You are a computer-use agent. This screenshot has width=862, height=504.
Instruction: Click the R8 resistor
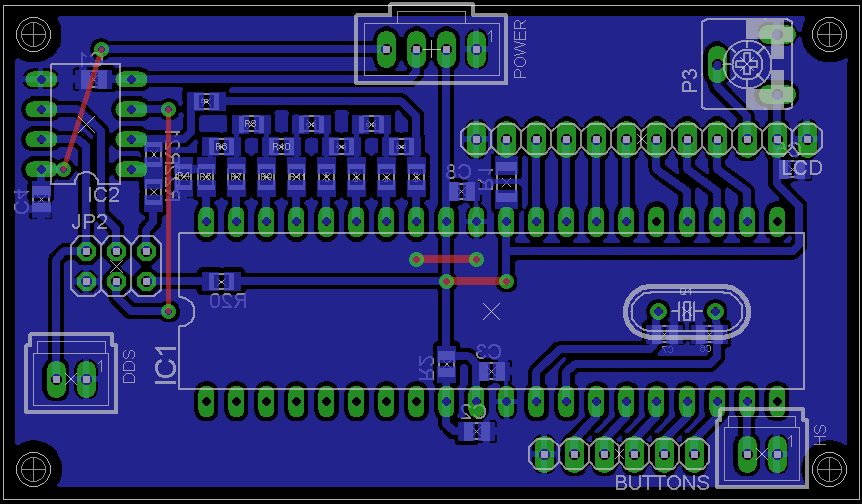tap(250, 125)
